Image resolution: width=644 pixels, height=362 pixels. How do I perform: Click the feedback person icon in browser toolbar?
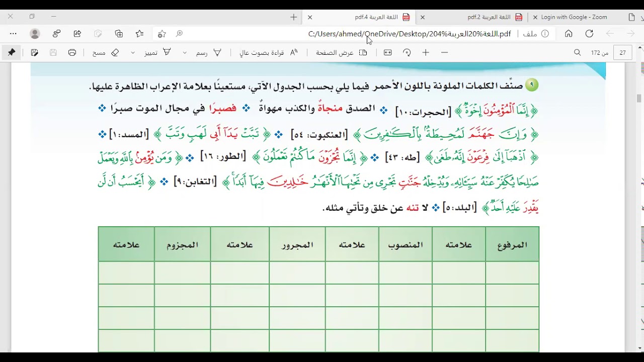[56, 34]
